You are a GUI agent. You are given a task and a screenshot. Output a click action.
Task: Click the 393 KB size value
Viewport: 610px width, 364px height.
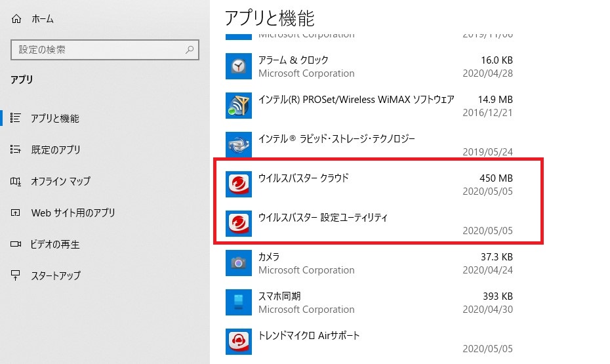pos(498,296)
